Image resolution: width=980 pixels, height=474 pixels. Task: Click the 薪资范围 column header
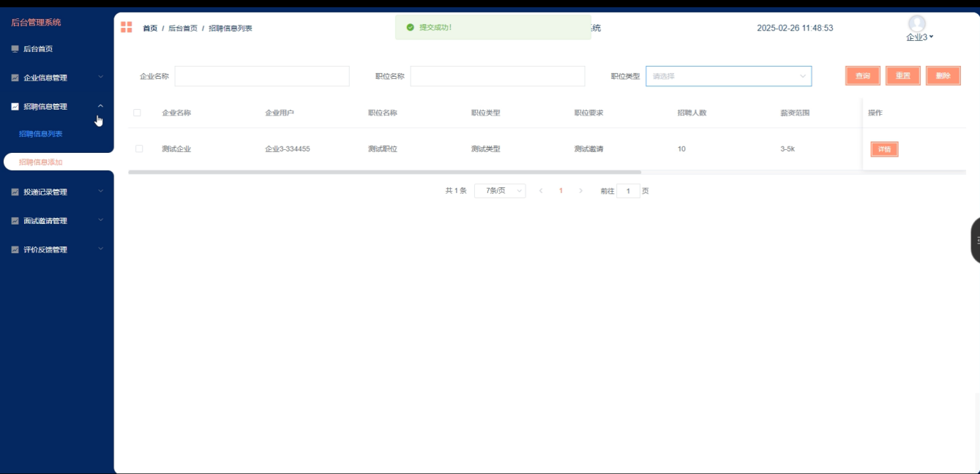[x=795, y=113]
